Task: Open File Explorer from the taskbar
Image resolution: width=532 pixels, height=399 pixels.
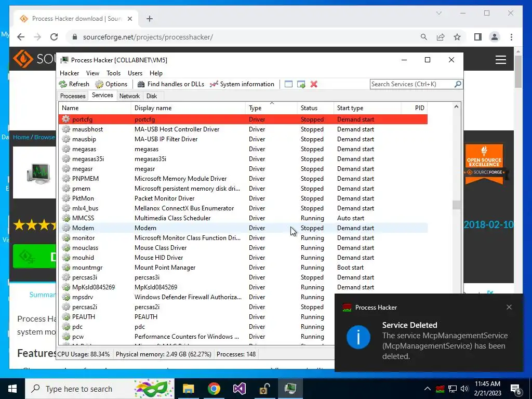Action: [x=188, y=389]
